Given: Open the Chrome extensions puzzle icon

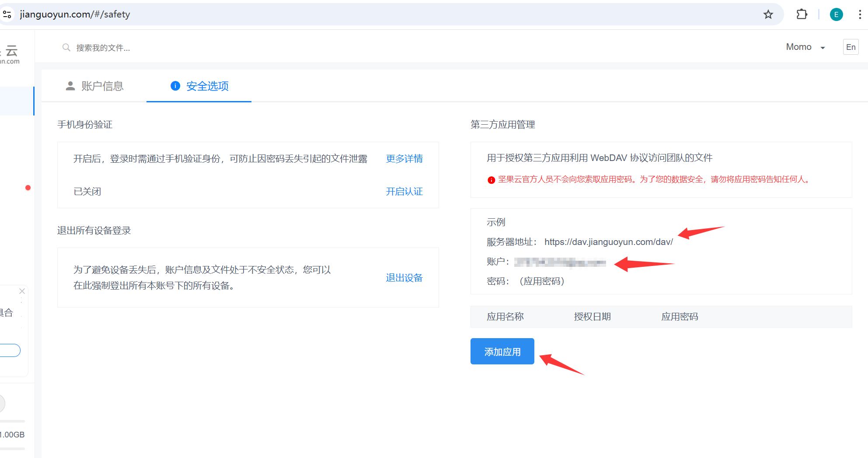Looking at the screenshot, I should [802, 14].
